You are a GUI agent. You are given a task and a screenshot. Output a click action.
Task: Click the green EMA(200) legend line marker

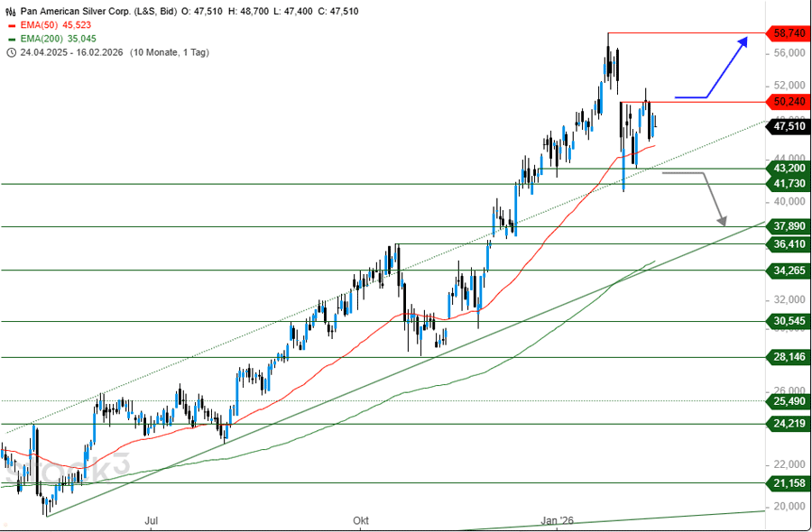(x=11, y=39)
